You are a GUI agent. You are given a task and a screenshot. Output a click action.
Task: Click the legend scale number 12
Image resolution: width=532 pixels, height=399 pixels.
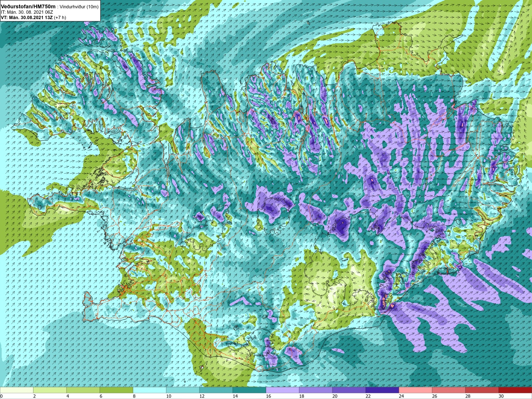[x=202, y=397]
